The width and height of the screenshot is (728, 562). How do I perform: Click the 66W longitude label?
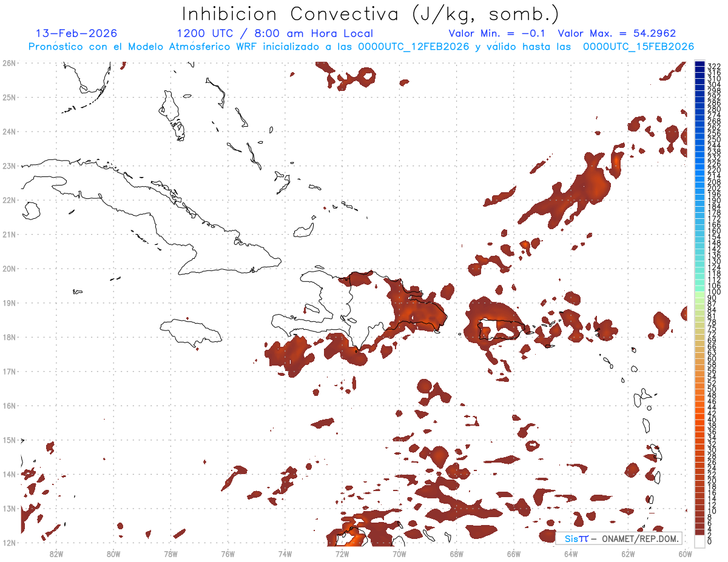coord(513,553)
